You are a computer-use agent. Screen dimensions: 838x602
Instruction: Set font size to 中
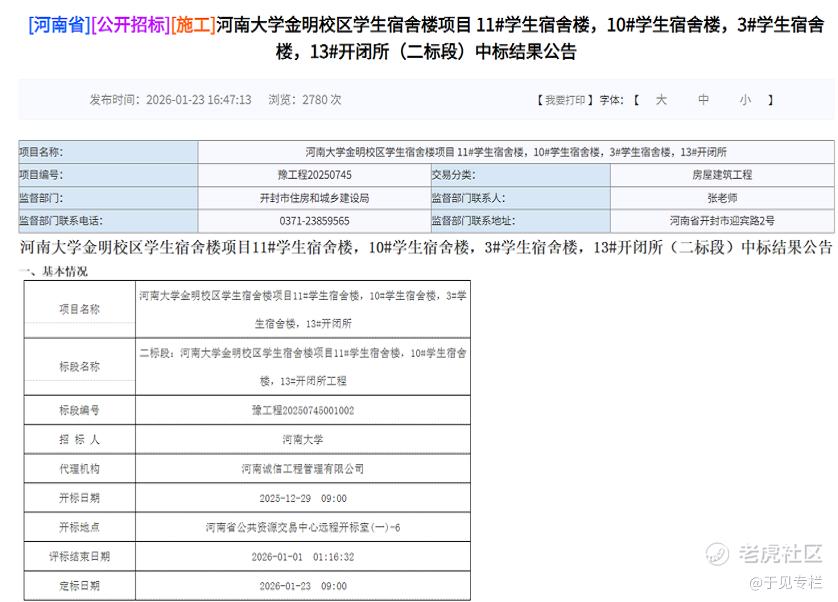click(703, 100)
